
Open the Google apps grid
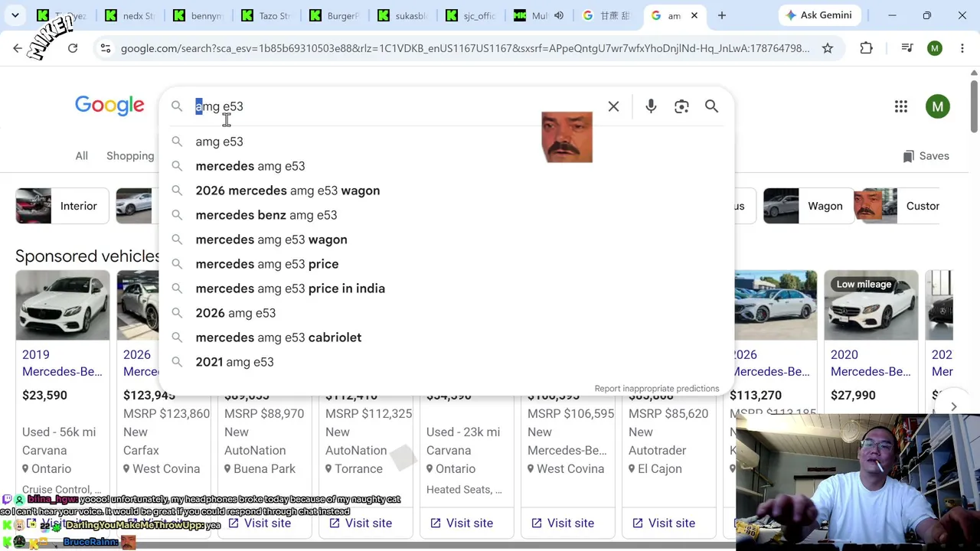click(x=901, y=106)
